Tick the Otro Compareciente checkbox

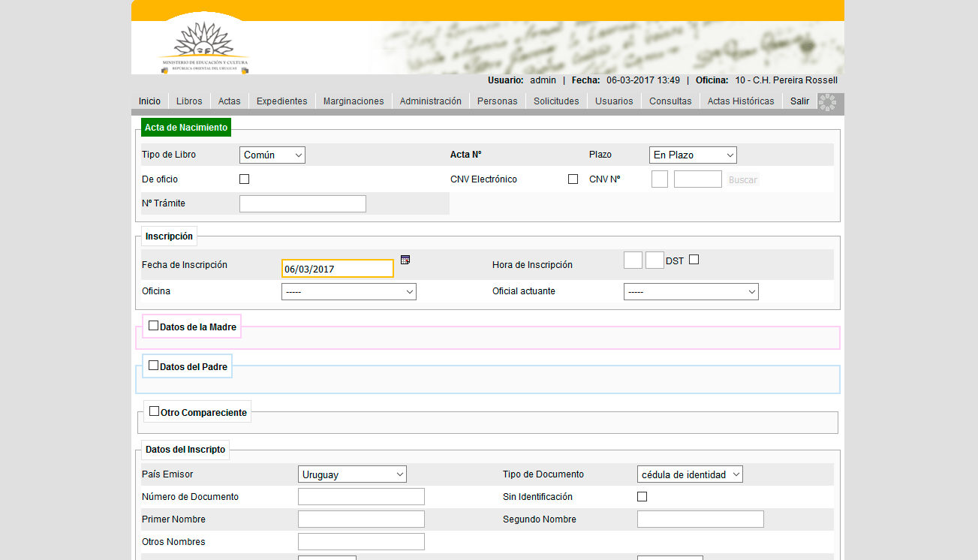pyautogui.click(x=155, y=411)
